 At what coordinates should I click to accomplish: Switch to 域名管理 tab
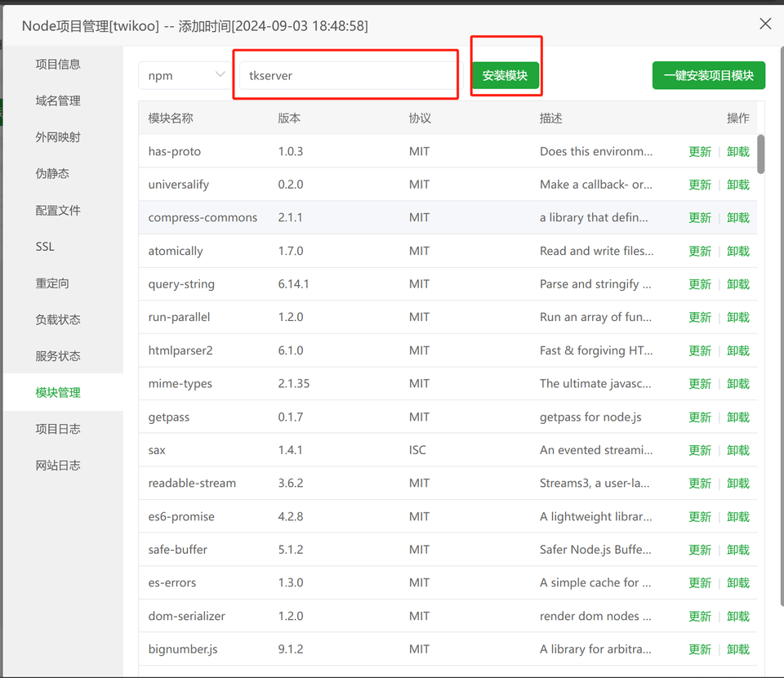58,100
